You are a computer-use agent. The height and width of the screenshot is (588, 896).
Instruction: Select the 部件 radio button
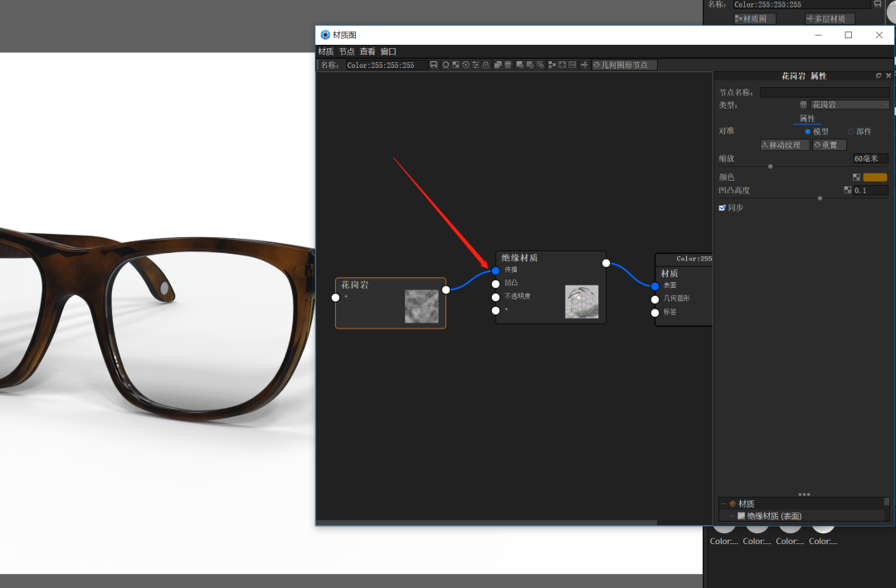(851, 131)
